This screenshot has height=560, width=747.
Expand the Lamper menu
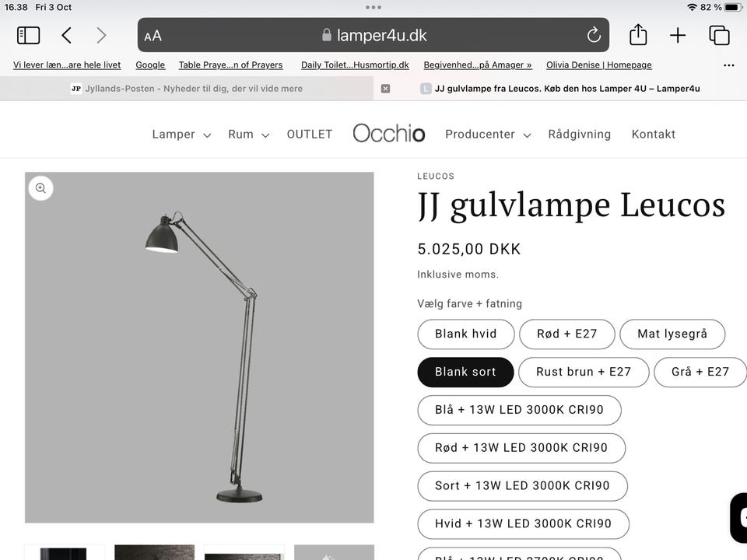pos(181,135)
